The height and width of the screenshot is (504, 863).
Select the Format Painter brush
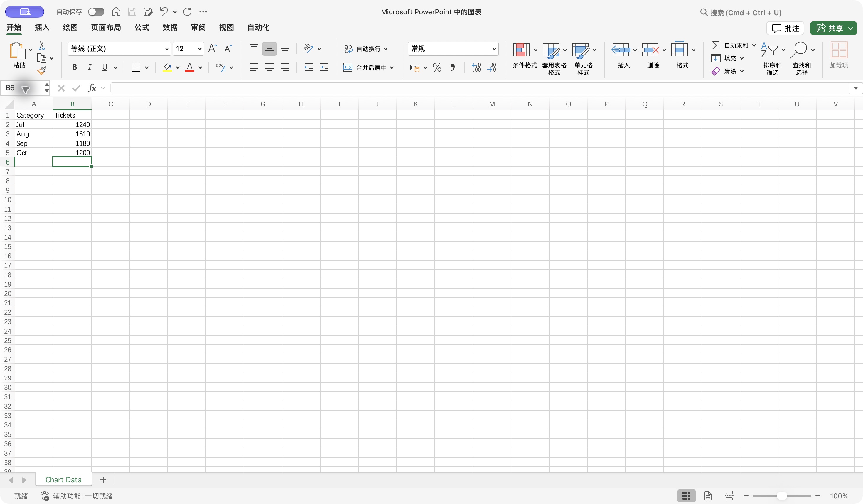42,71
